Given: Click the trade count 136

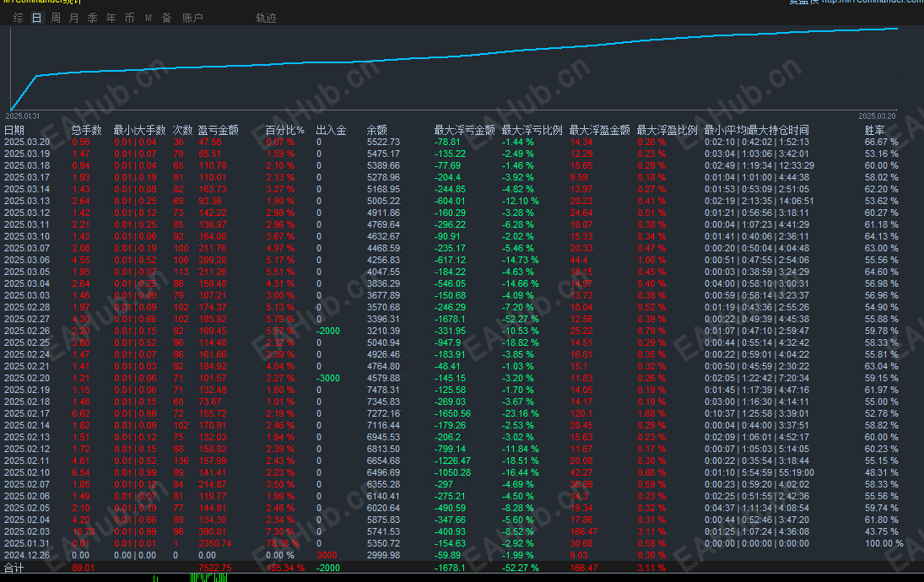Looking at the screenshot, I should point(181,461).
